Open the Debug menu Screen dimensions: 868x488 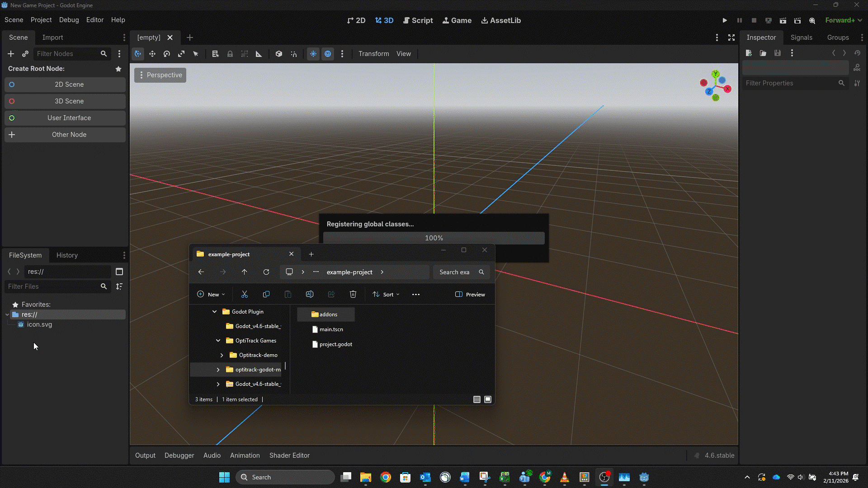point(69,20)
